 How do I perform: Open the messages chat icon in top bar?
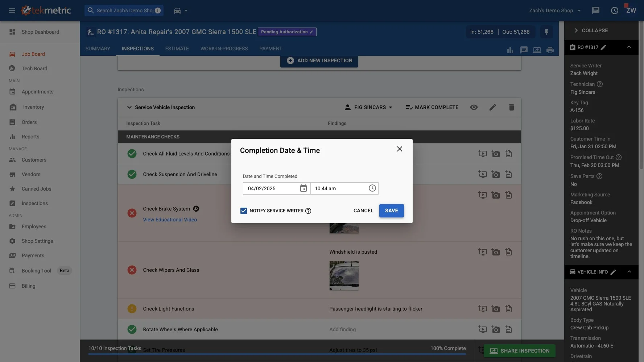coord(595,11)
